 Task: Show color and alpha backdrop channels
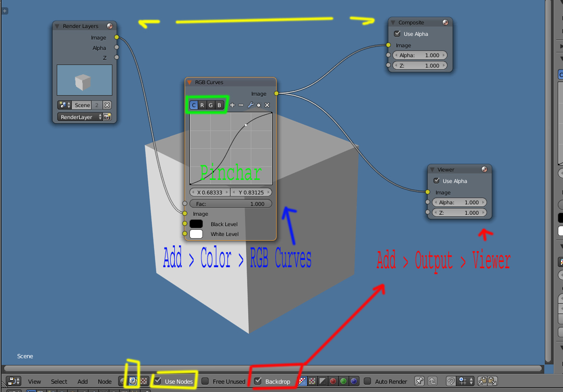coord(302,381)
